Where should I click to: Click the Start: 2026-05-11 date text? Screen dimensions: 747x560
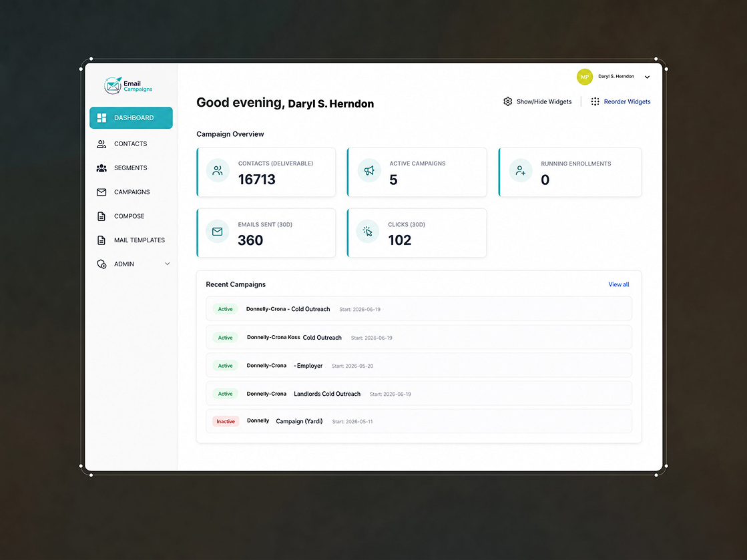pos(352,421)
